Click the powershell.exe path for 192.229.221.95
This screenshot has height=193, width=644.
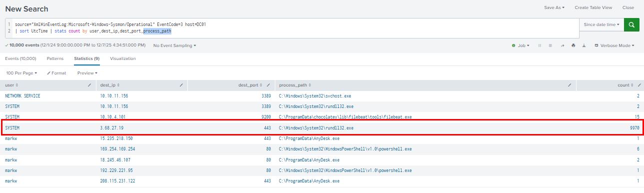(x=345, y=170)
